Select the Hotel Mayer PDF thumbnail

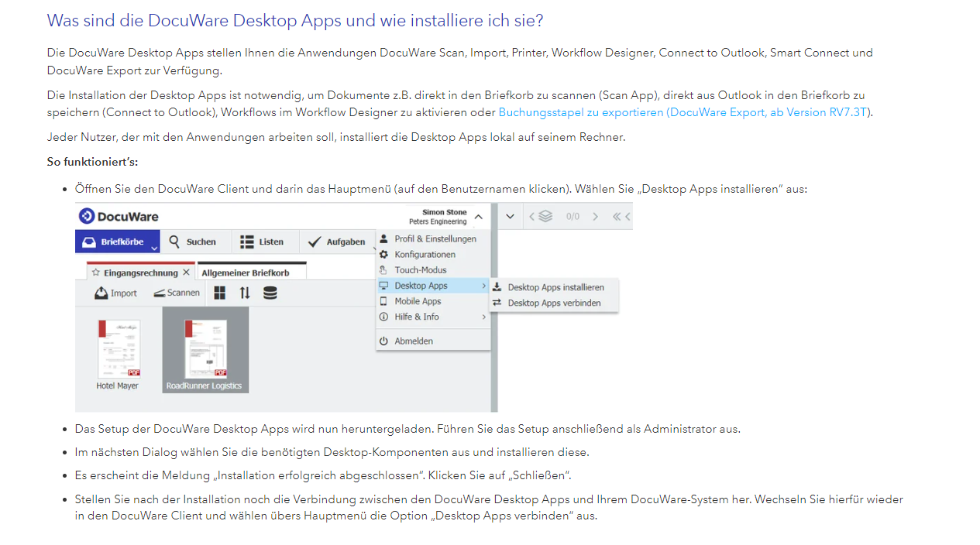point(119,349)
